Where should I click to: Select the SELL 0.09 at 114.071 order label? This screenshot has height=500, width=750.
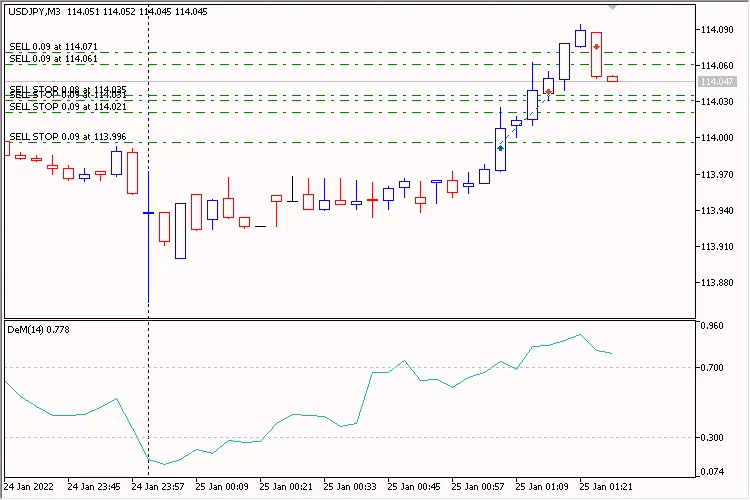53,47
